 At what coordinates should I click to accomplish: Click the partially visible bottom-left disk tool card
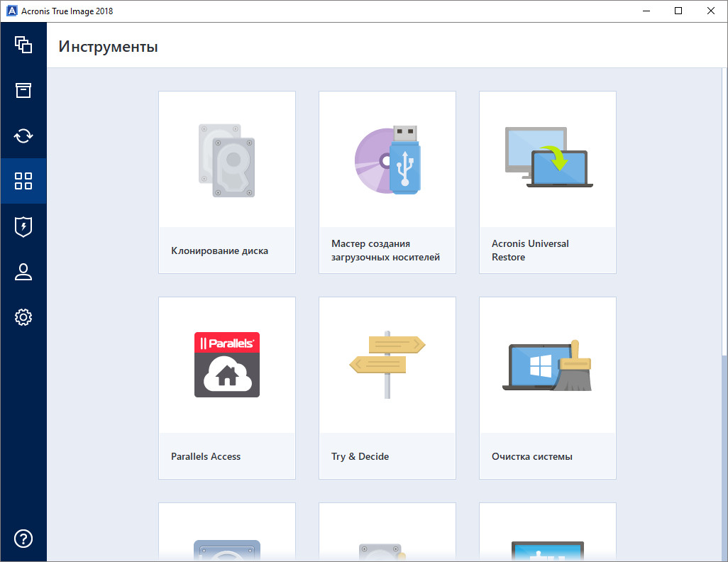(227, 532)
